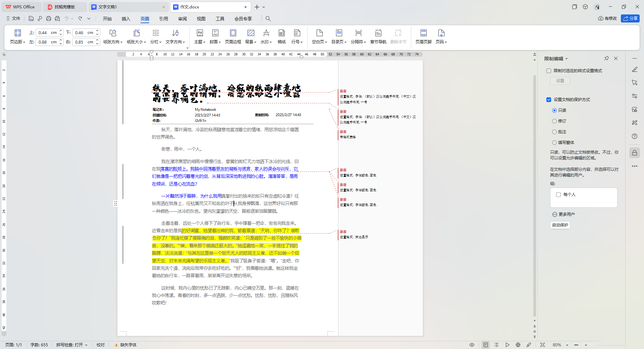
Task: Click the search magnifier icon
Action: click(x=268, y=18)
